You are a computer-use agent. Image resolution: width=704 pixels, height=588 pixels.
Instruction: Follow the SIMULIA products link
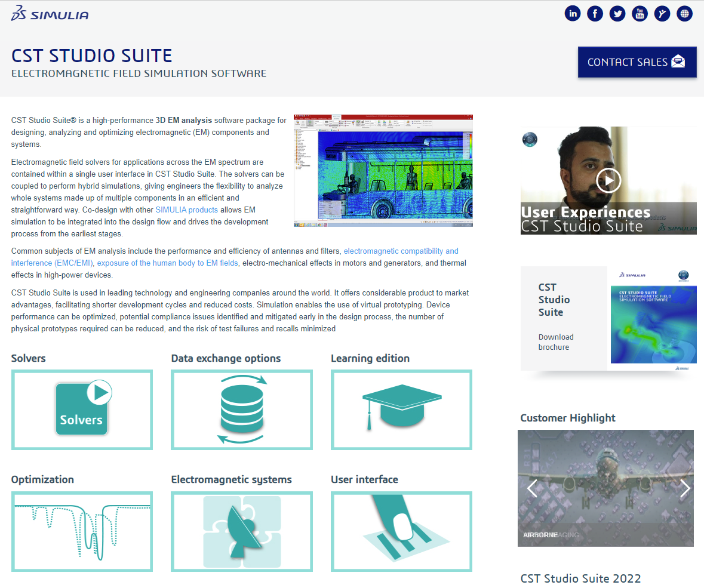pos(186,210)
